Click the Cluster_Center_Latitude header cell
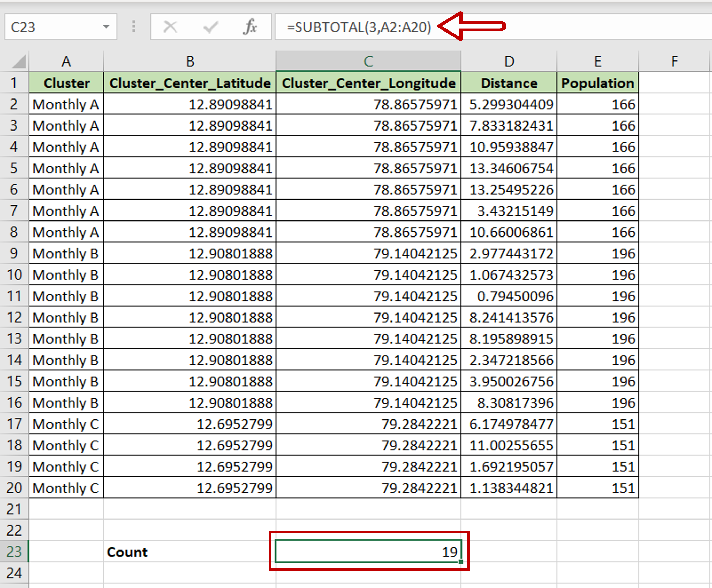Screen dimensions: 712x588 coord(190,83)
